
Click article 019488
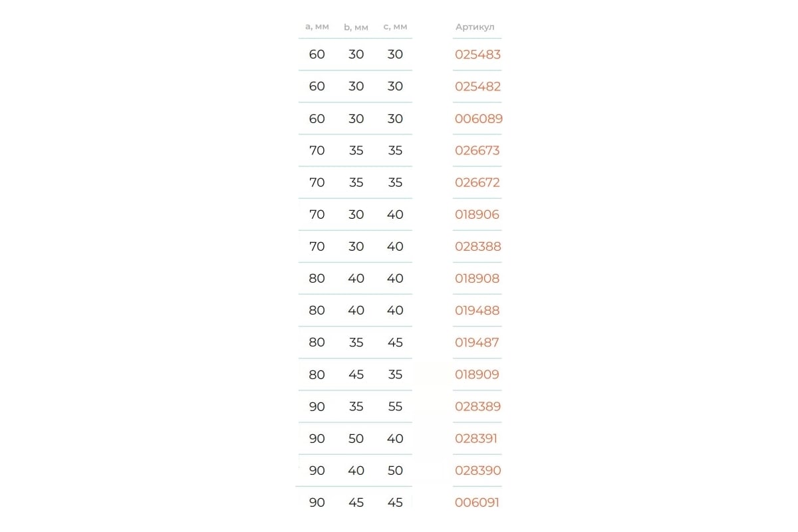[477, 311]
